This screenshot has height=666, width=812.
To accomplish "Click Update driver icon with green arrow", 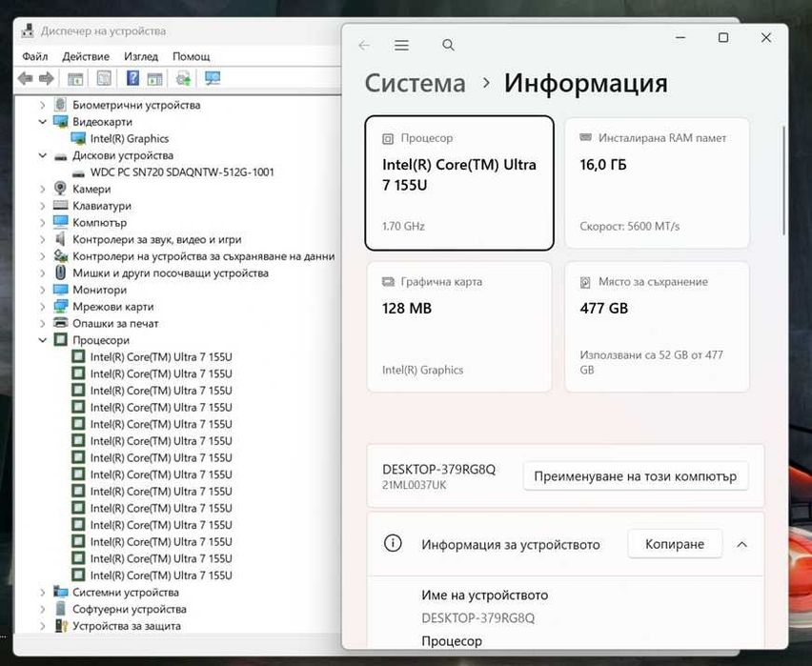I will tap(183, 79).
